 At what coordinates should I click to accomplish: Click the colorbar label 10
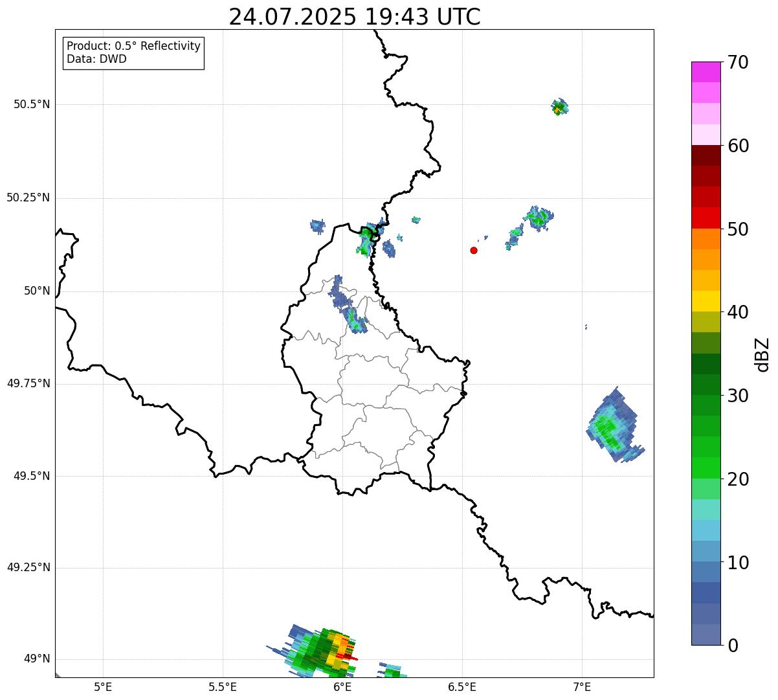point(739,563)
